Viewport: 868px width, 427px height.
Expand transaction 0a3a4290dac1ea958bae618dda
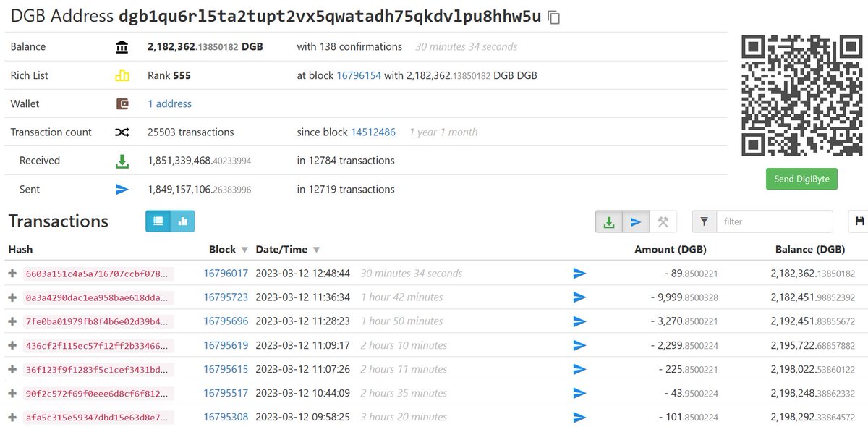(12, 297)
